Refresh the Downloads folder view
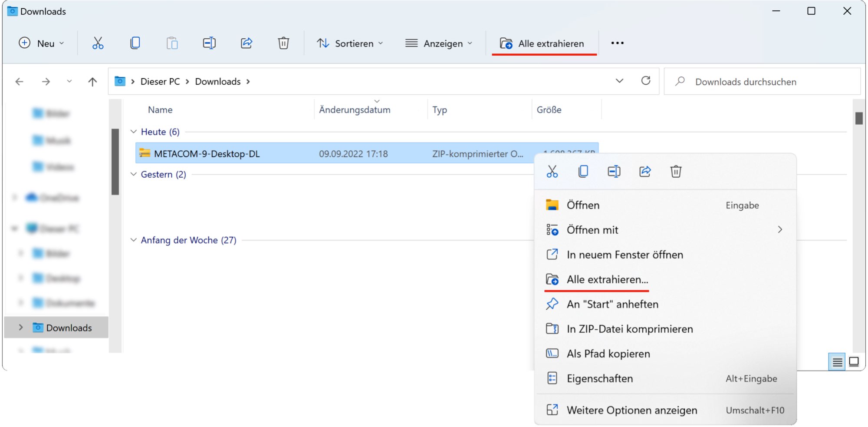This screenshot has height=427, width=868. 646,81
